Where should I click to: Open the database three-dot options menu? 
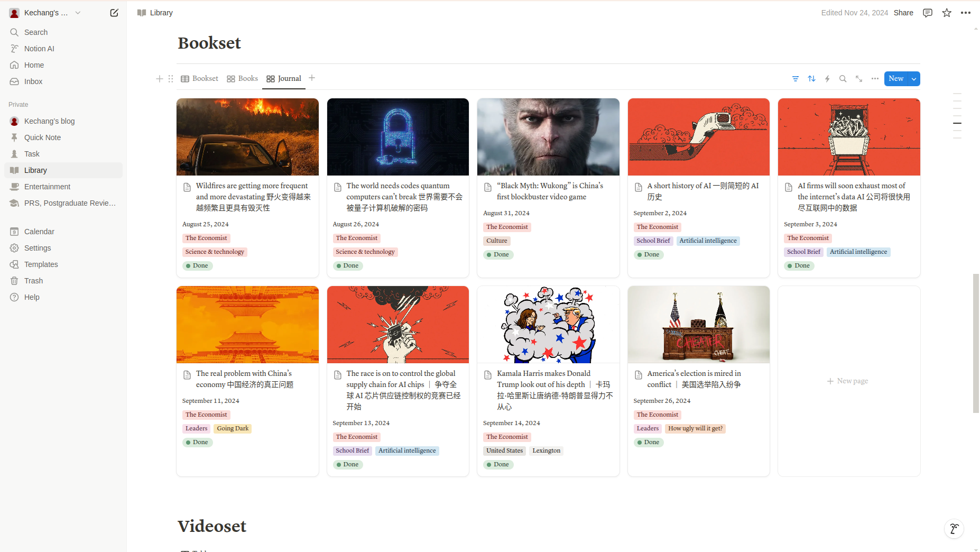click(x=875, y=79)
